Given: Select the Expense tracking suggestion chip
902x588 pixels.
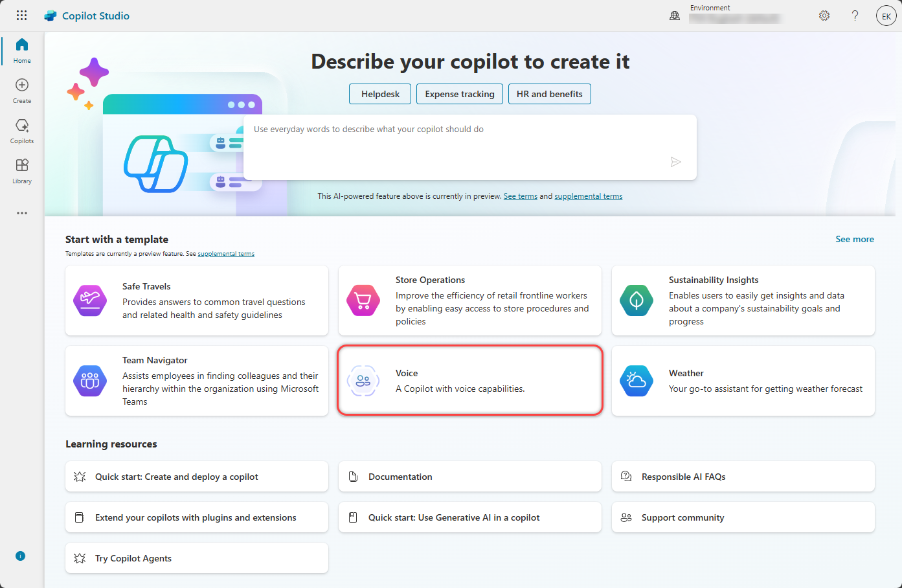Looking at the screenshot, I should tap(460, 94).
